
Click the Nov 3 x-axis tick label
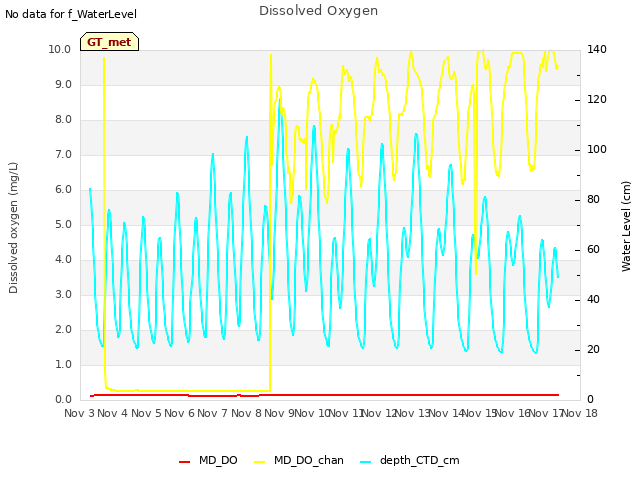(x=79, y=413)
